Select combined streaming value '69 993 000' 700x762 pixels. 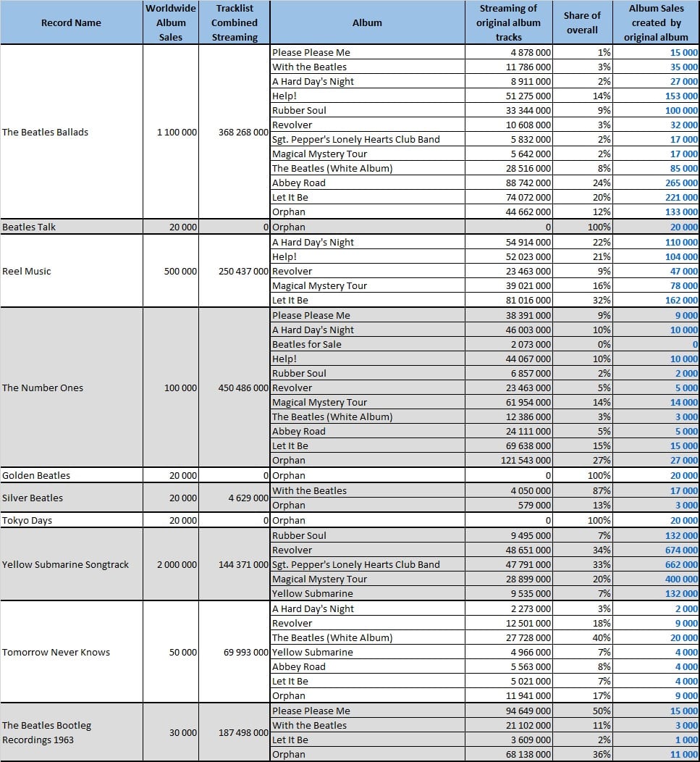tap(246, 652)
